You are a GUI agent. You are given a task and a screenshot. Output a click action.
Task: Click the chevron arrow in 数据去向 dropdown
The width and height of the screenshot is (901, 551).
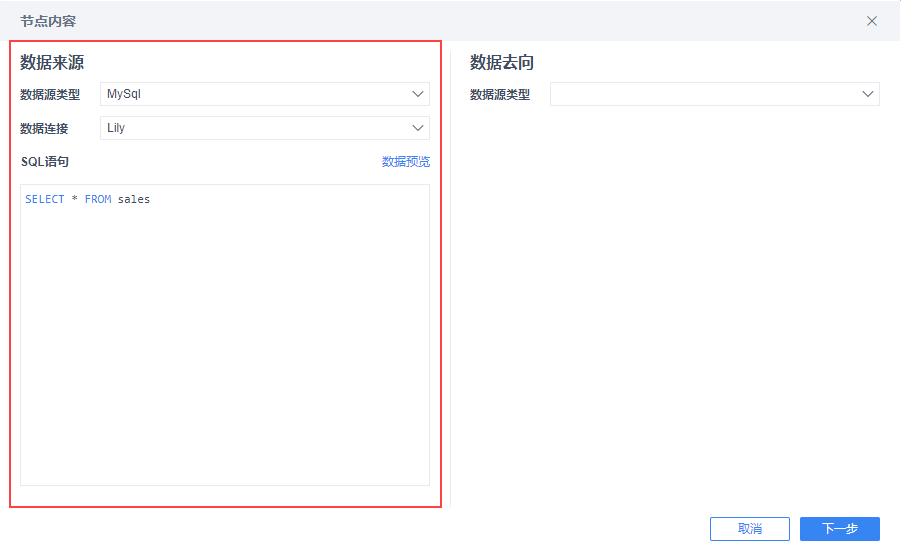[868, 94]
